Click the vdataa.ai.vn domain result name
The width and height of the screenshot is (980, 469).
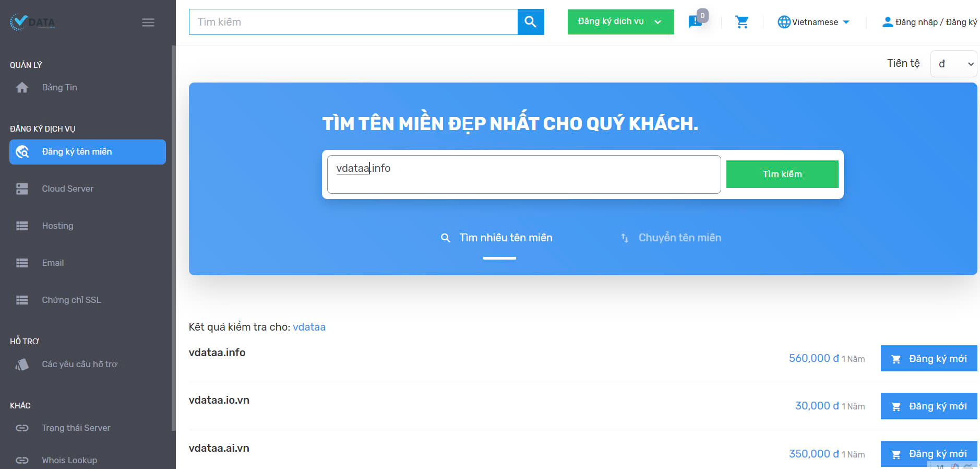[219, 448]
